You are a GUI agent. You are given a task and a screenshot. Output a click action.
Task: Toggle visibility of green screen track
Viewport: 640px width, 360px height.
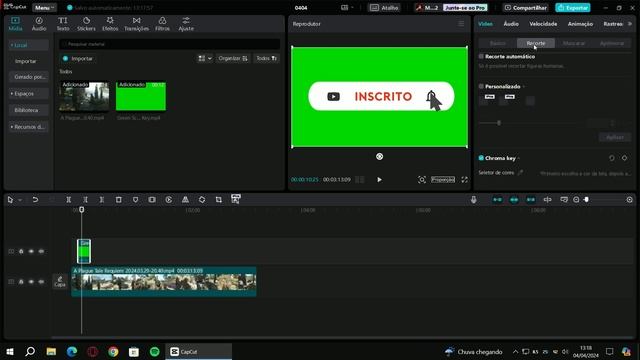(x=31, y=251)
